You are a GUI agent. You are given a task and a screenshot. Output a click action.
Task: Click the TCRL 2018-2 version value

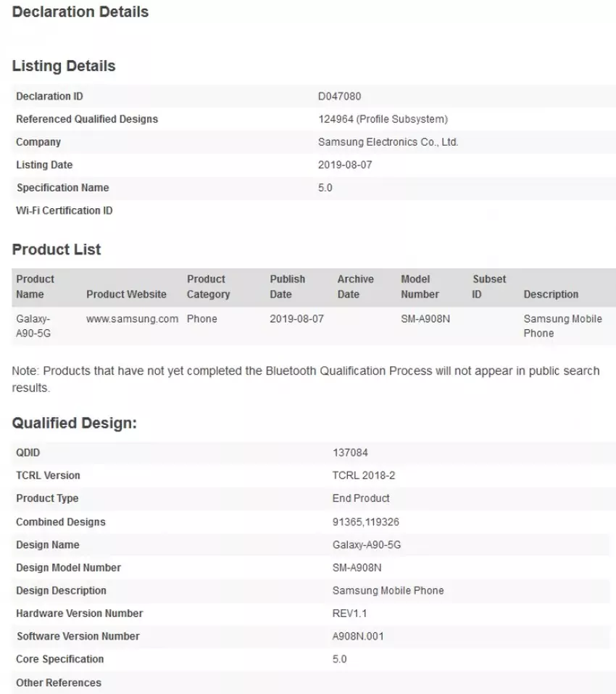[x=363, y=476]
